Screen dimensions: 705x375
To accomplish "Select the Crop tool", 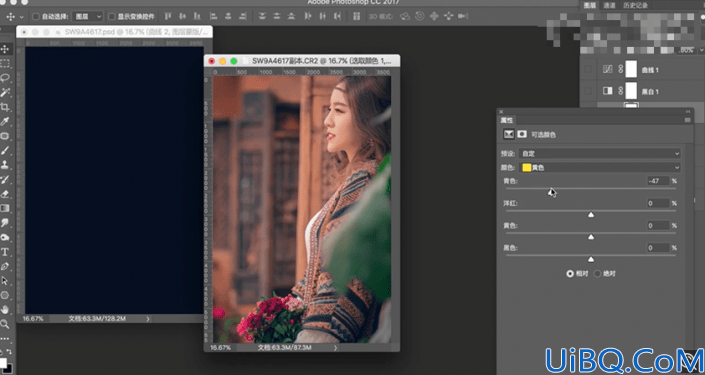I will coord(5,107).
